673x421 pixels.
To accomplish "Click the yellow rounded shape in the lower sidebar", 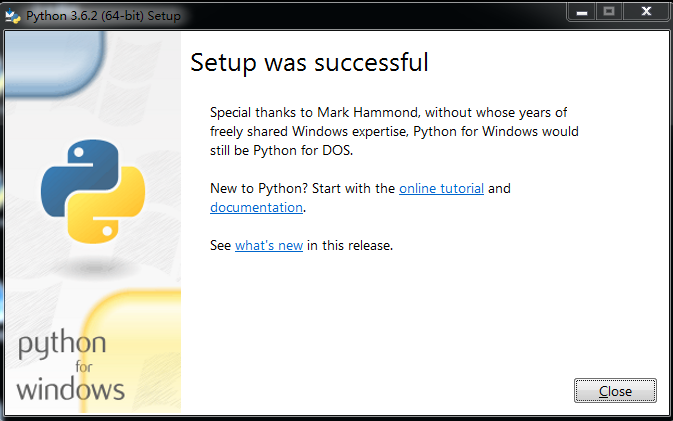I will click(x=131, y=352).
